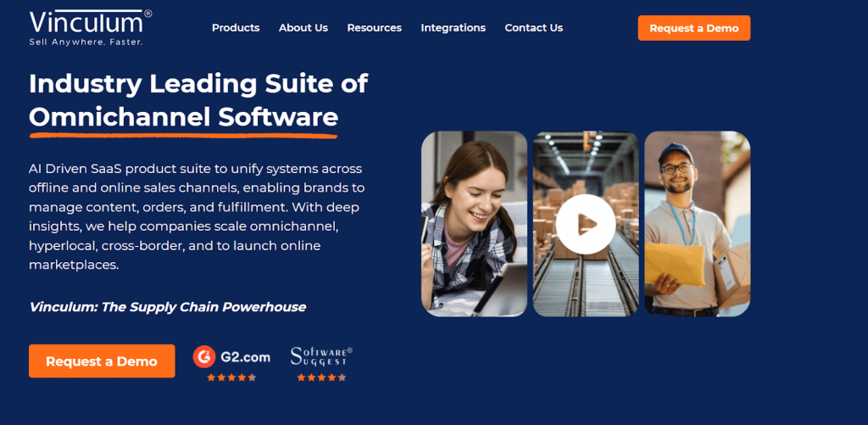Click the star rating under G2.com

[231, 377]
